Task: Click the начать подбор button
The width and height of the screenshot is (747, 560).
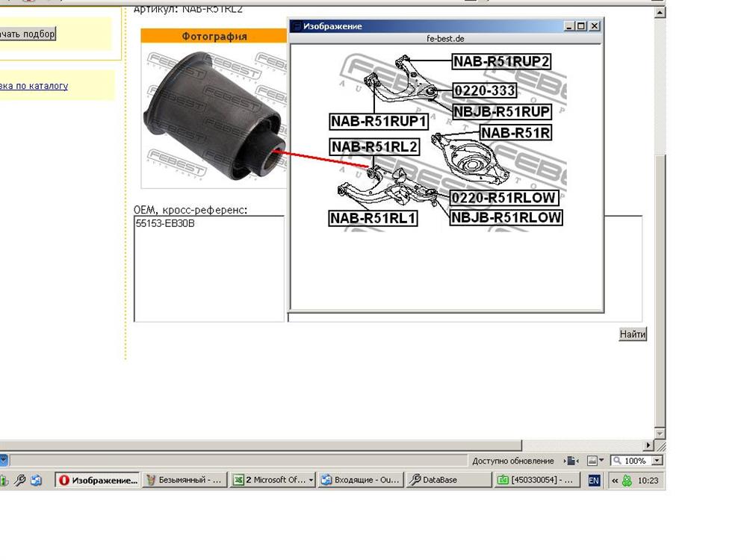Action: (27, 34)
